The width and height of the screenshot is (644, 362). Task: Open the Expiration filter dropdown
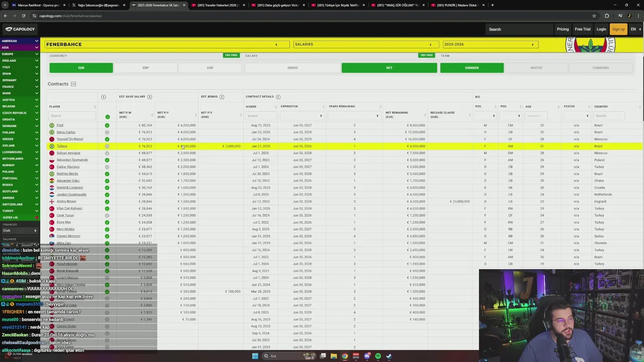click(x=302, y=116)
